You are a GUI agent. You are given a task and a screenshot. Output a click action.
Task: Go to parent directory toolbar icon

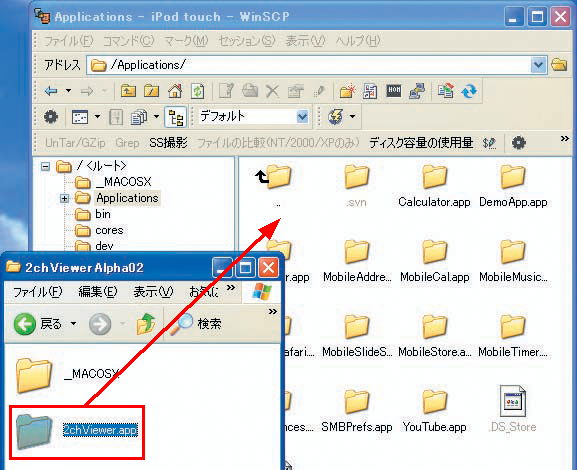128,91
